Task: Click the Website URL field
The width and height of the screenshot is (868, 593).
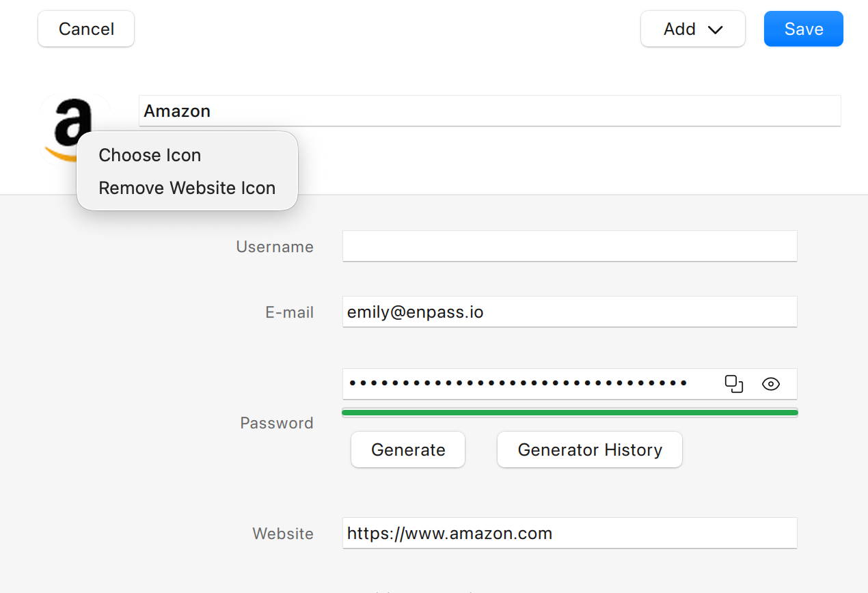Action: [x=570, y=533]
